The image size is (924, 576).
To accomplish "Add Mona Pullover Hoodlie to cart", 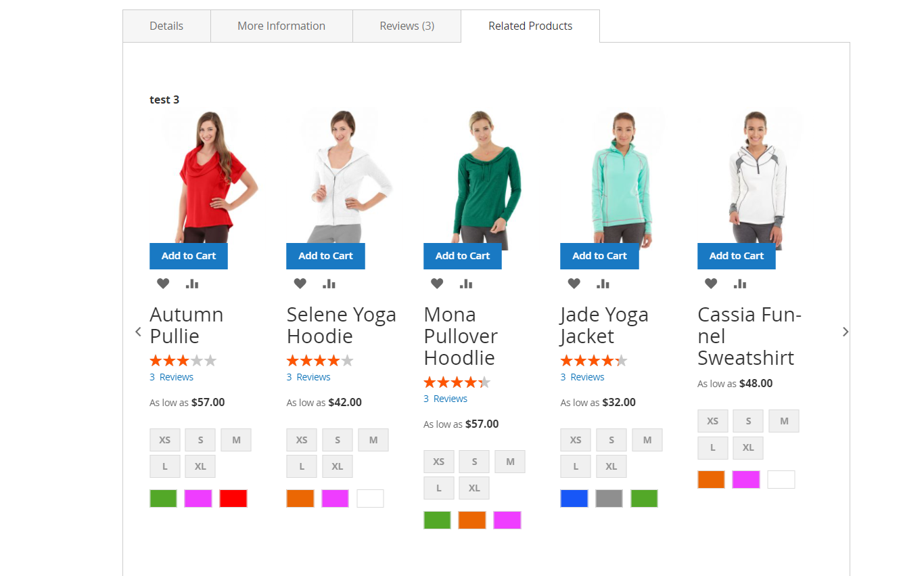I will [463, 256].
